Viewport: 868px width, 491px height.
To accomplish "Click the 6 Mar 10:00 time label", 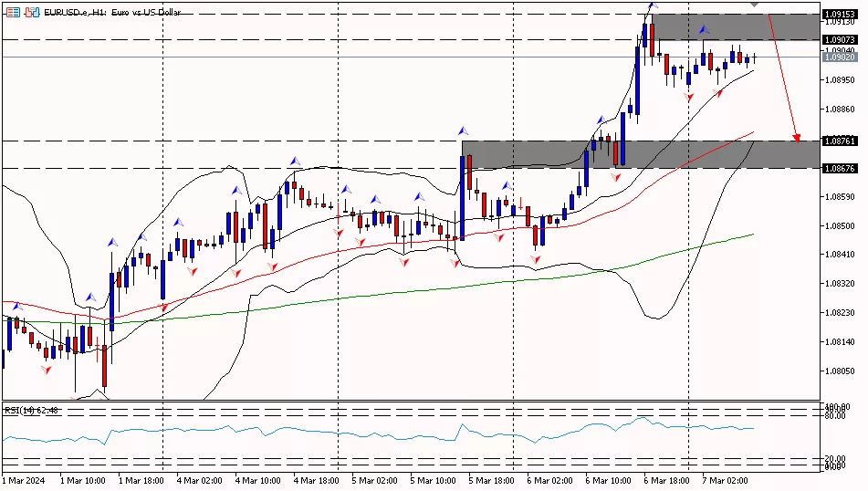I will click(x=609, y=480).
